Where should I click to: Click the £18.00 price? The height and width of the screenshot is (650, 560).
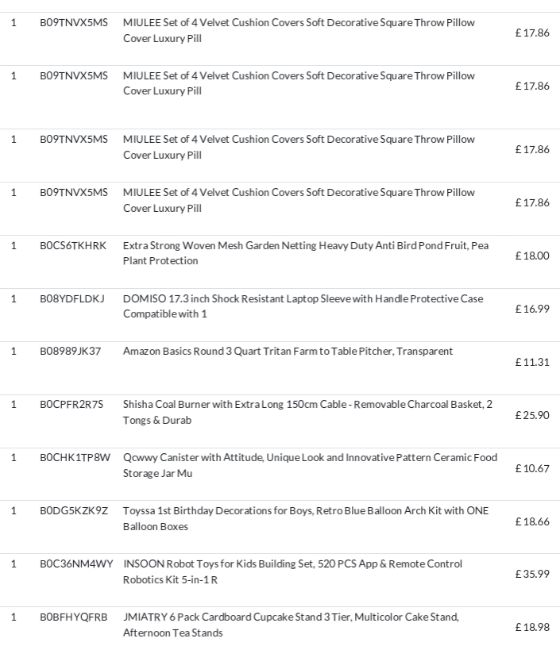pos(532,255)
